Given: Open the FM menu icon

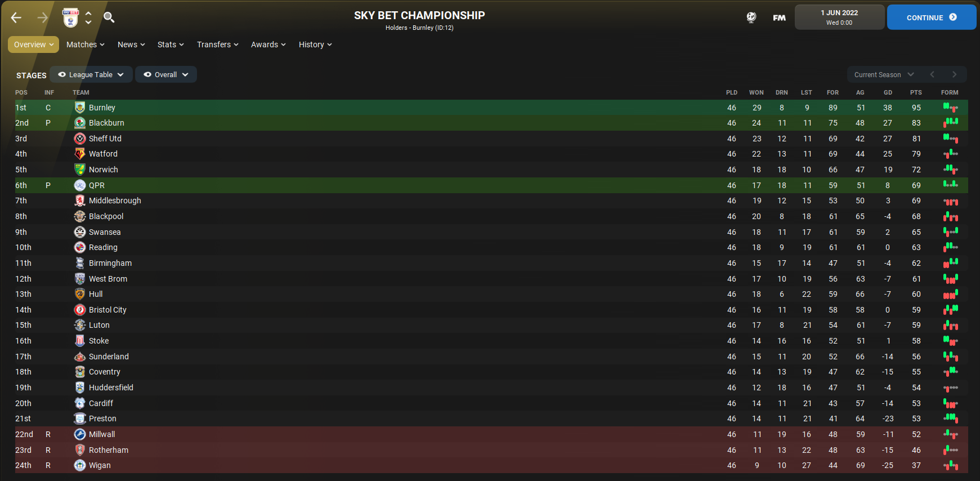Looking at the screenshot, I should [x=779, y=17].
